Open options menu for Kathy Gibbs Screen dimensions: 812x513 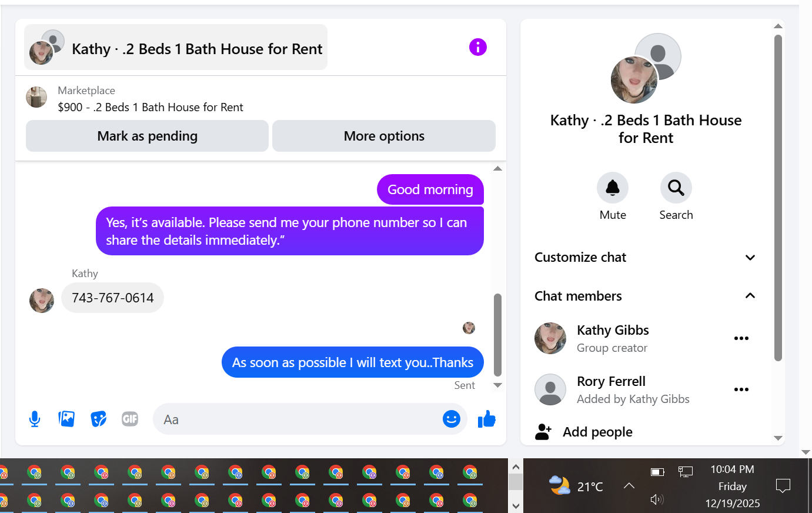coord(741,338)
